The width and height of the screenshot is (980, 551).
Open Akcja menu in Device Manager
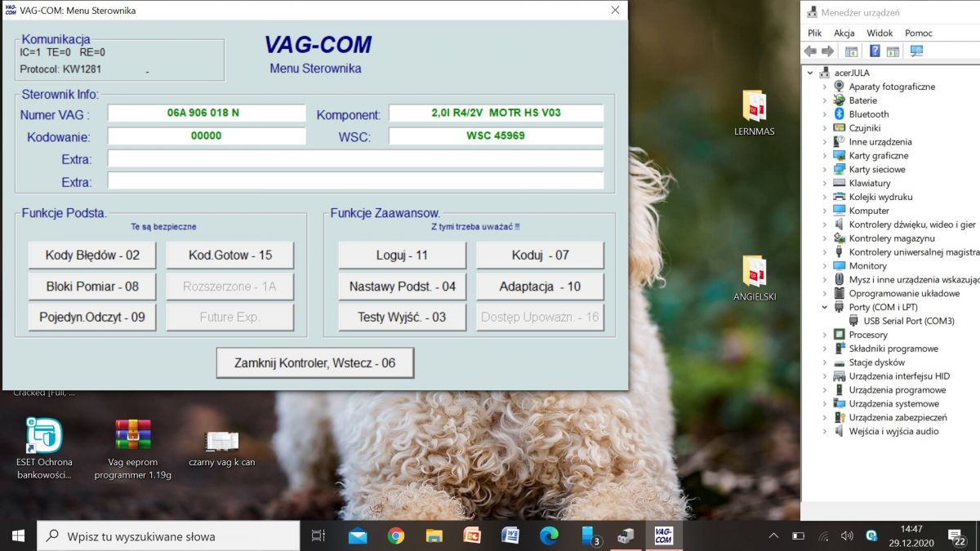pyautogui.click(x=844, y=33)
